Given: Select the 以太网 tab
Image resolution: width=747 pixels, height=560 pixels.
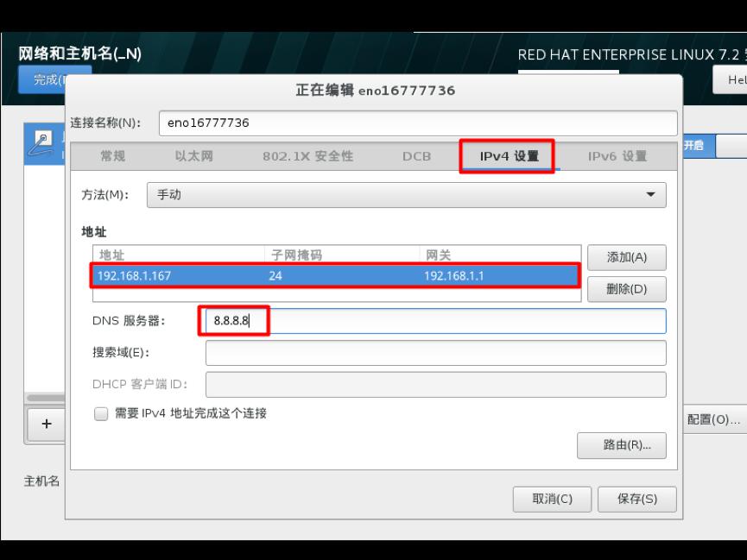Looking at the screenshot, I should [194, 156].
